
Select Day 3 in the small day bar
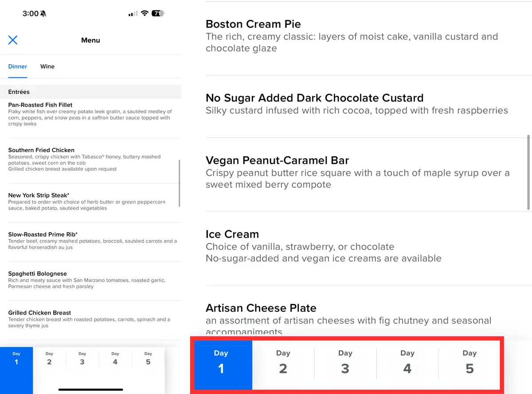(82, 359)
